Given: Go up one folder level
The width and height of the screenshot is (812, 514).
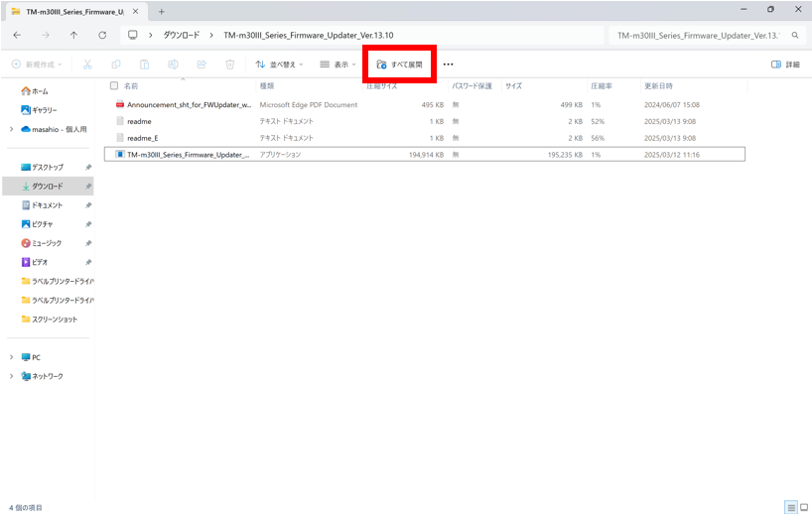Looking at the screenshot, I should [74, 35].
